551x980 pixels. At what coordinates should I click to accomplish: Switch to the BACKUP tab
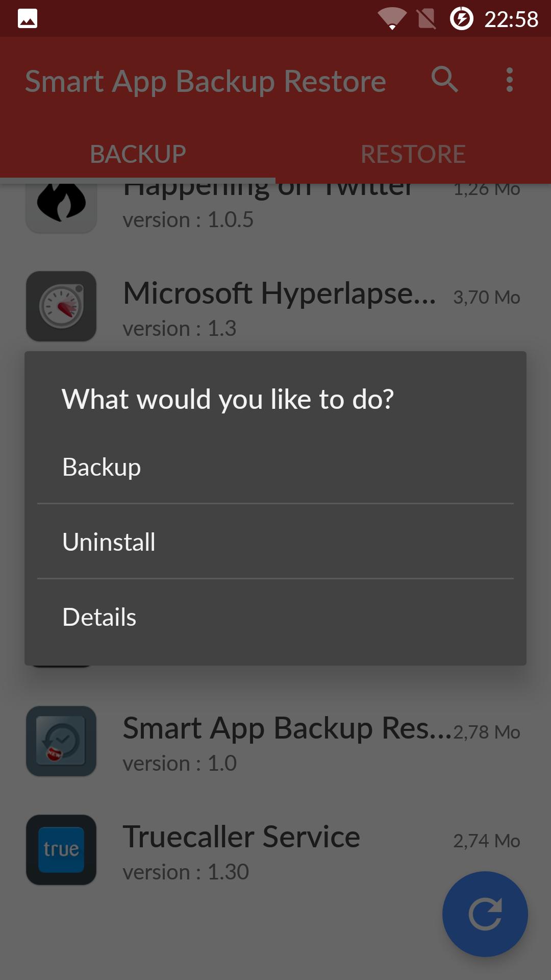138,154
